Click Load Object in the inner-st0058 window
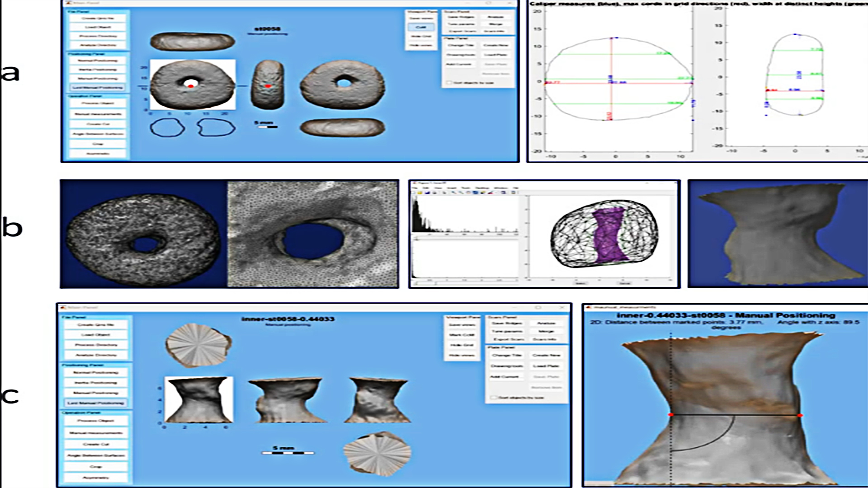This screenshot has height=488, width=868. point(96,334)
